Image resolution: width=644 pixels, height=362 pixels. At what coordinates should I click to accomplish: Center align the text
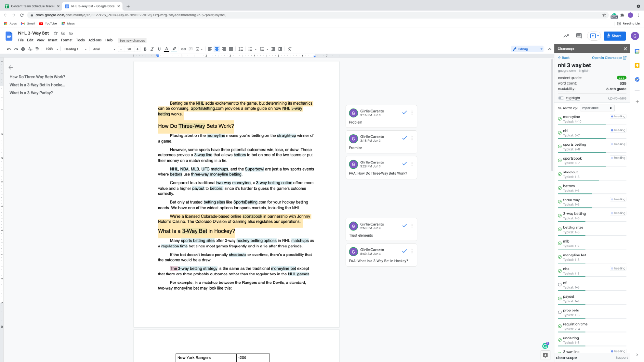tap(217, 49)
